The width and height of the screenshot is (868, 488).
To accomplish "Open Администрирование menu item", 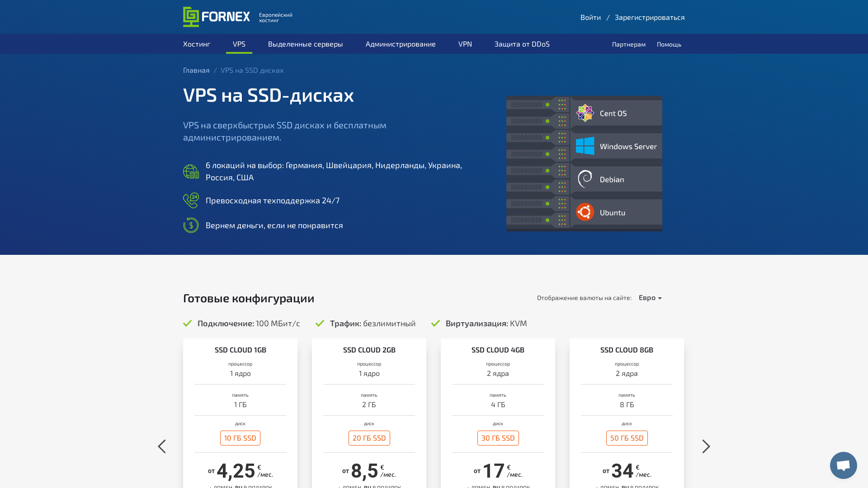I will tap(401, 44).
